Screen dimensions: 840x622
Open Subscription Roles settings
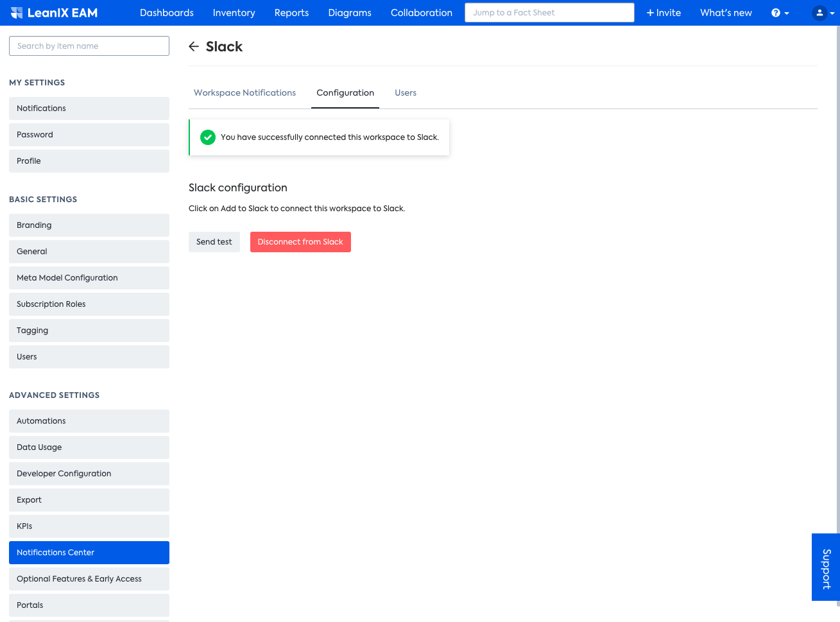point(89,304)
